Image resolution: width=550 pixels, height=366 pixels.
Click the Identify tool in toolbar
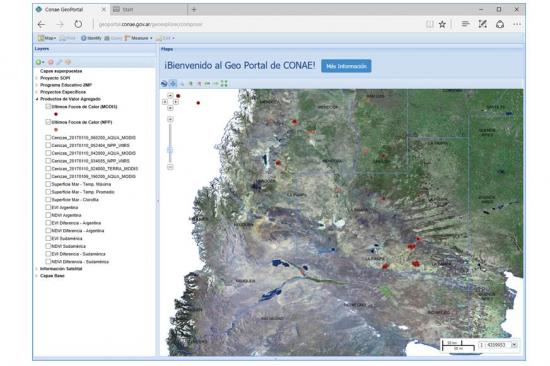coord(91,38)
